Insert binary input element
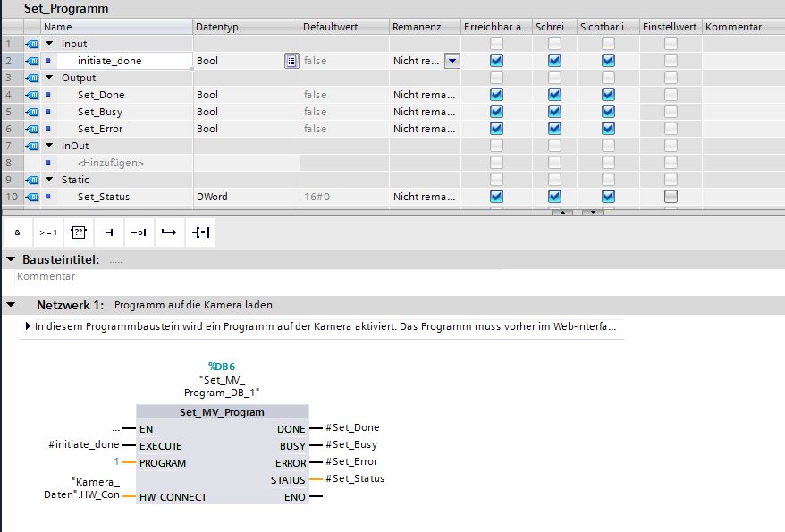 [108, 232]
